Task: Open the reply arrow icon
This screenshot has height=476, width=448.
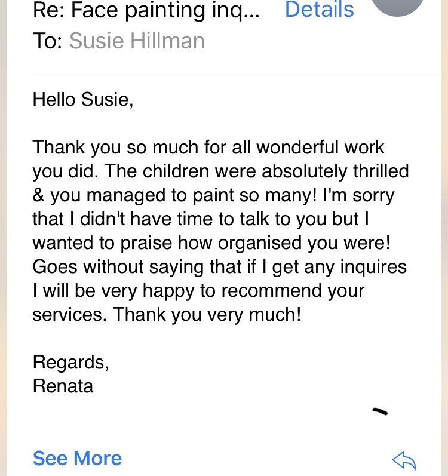Action: tap(404, 460)
